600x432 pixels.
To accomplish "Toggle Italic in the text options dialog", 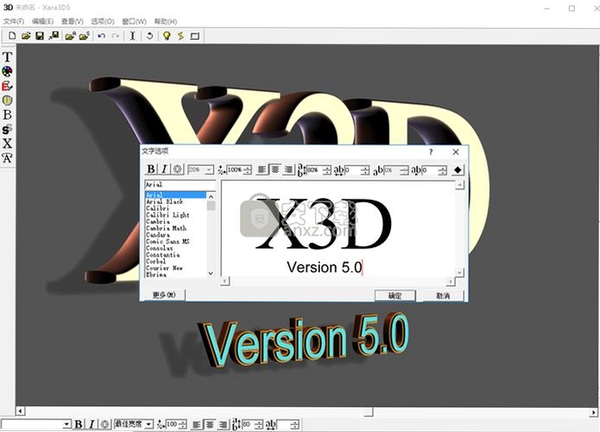I will pyautogui.click(x=164, y=169).
